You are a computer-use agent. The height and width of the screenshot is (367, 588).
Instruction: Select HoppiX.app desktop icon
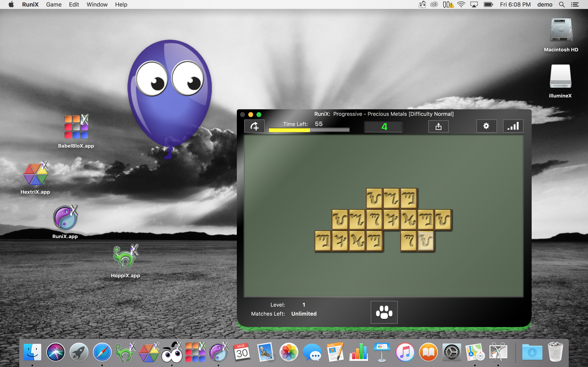point(125,261)
